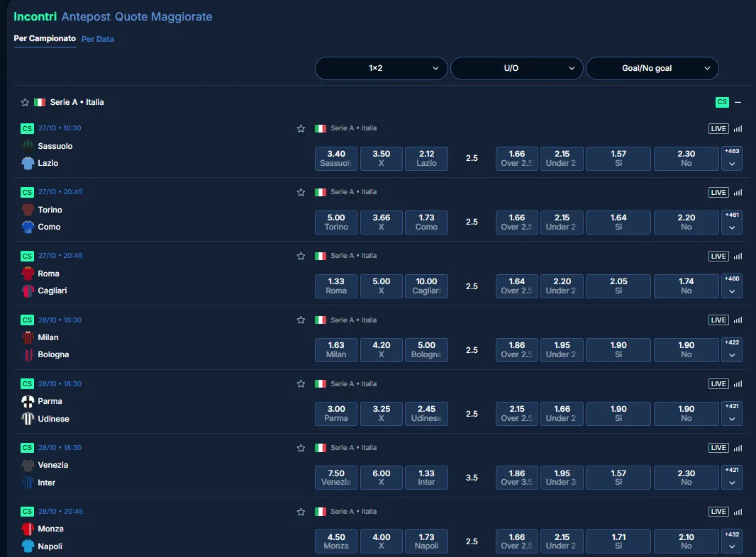Switch to the Incontri tab
The width and height of the screenshot is (756, 557).
pyautogui.click(x=35, y=16)
